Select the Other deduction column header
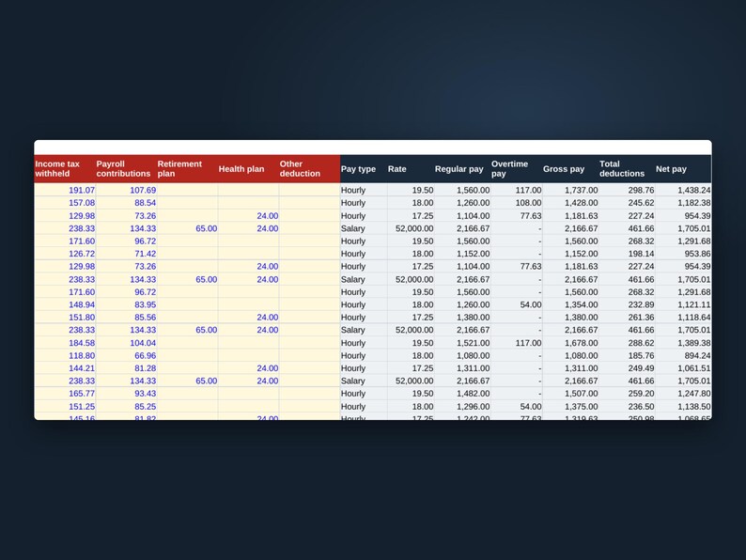This screenshot has height=560, width=746. pyautogui.click(x=309, y=169)
